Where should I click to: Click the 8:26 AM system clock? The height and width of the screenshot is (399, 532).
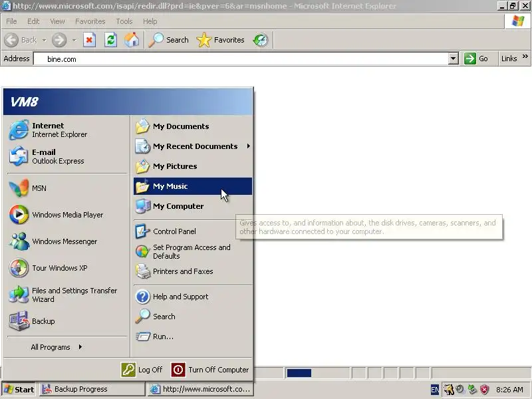click(x=509, y=390)
